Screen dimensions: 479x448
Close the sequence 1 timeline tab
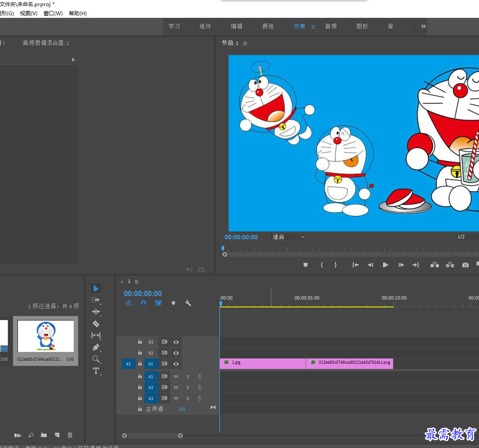point(122,282)
